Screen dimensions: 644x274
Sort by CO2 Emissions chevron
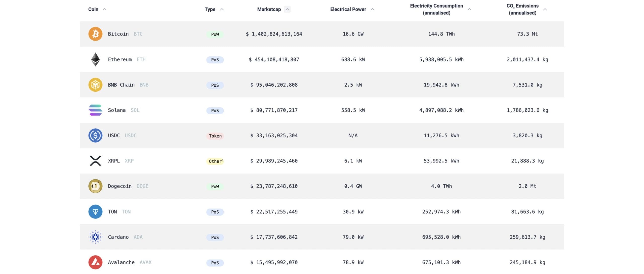pos(545,9)
